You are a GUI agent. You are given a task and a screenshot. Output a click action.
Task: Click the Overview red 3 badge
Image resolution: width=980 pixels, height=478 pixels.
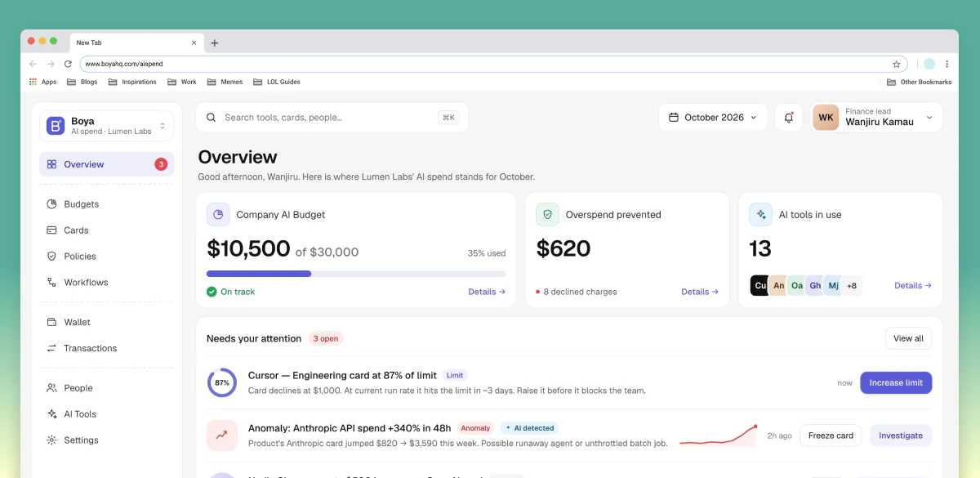[161, 164]
